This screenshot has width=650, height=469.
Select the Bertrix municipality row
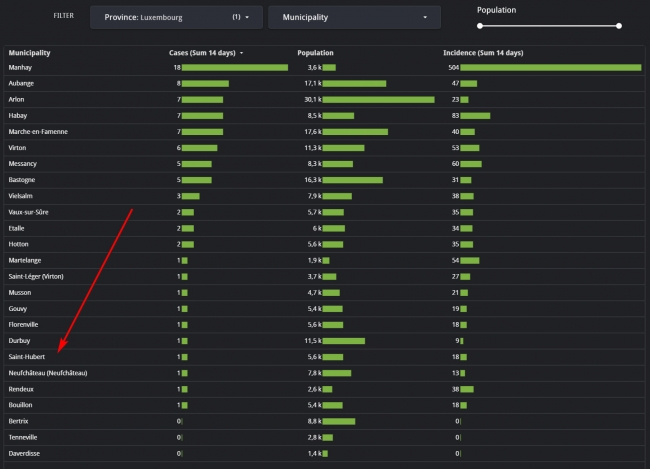coord(325,421)
